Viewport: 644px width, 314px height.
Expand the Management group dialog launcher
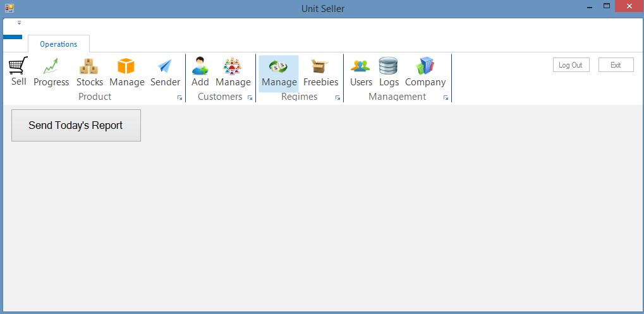click(x=446, y=98)
